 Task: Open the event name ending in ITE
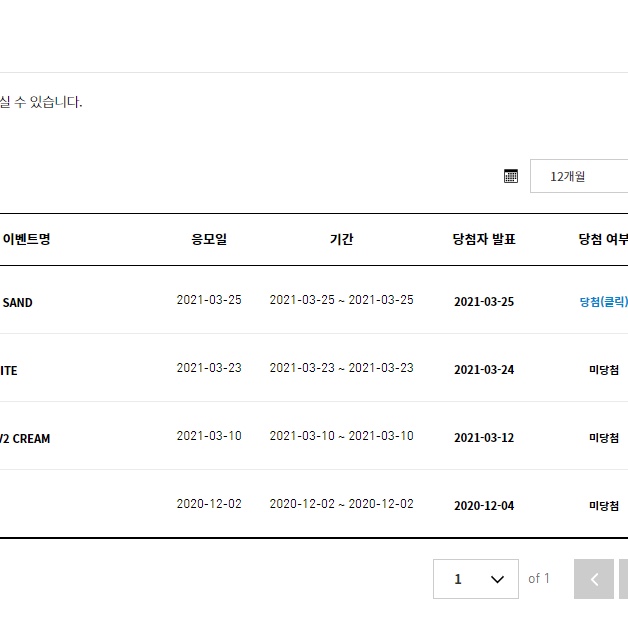click(8, 371)
